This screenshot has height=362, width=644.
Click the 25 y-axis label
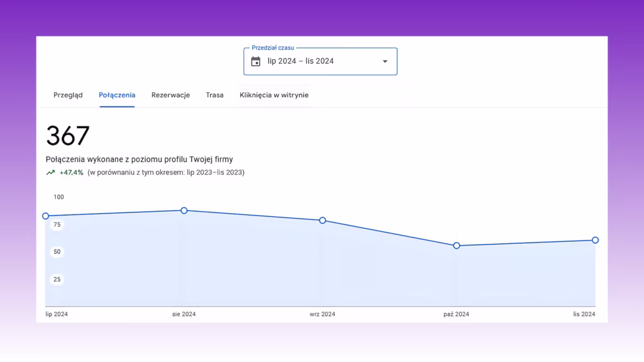(57, 280)
